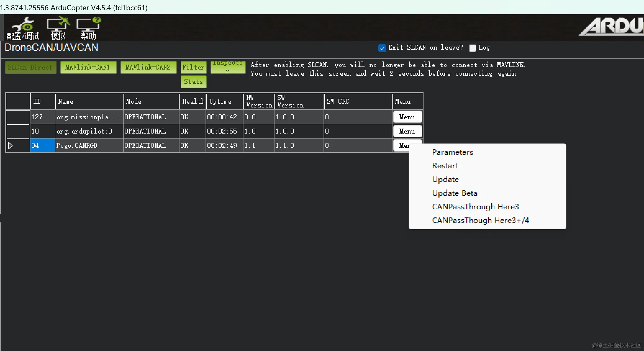Screen dimensions: 644x351
Task: Select Restart in the context menu
Action: point(445,166)
